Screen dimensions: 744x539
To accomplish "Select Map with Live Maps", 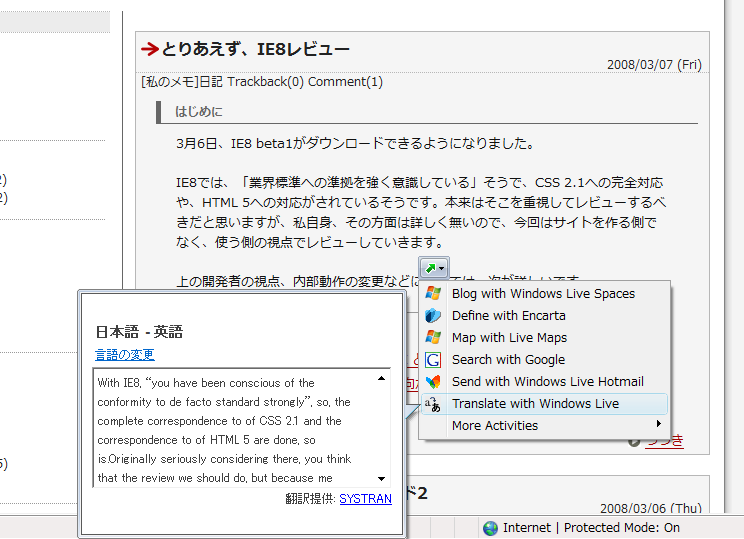I will [x=544, y=337].
